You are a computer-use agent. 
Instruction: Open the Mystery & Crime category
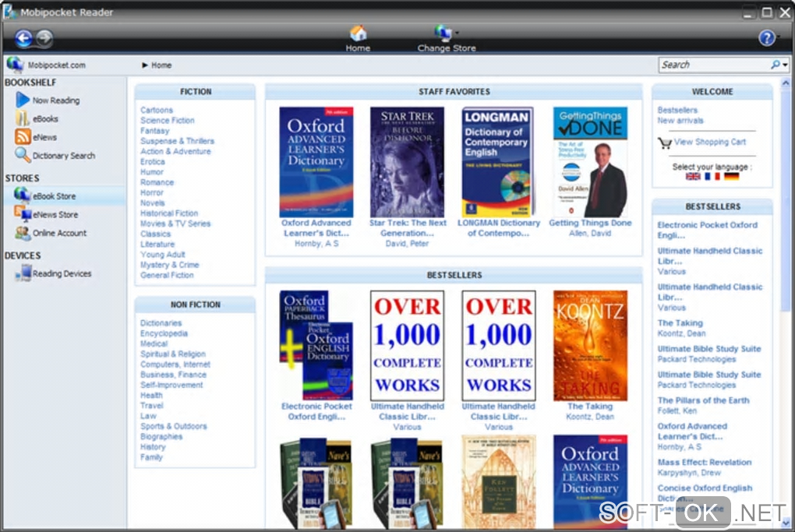click(x=170, y=265)
